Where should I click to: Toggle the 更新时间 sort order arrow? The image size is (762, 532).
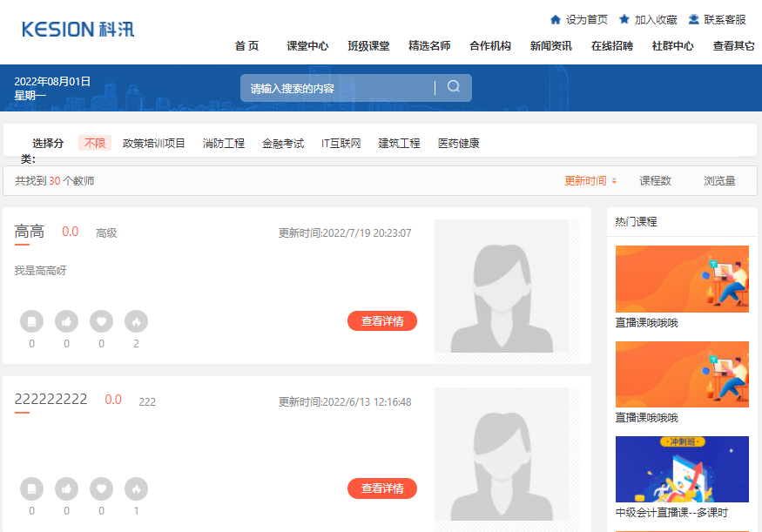(x=614, y=181)
